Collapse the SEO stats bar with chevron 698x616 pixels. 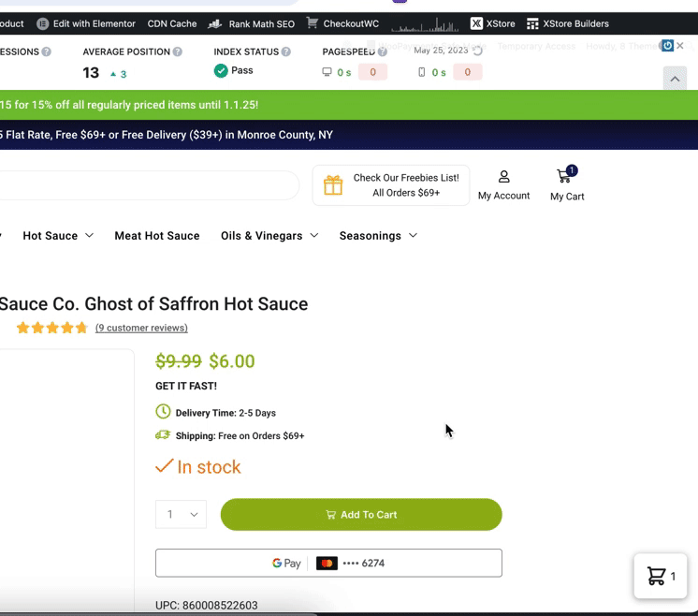coord(675,80)
